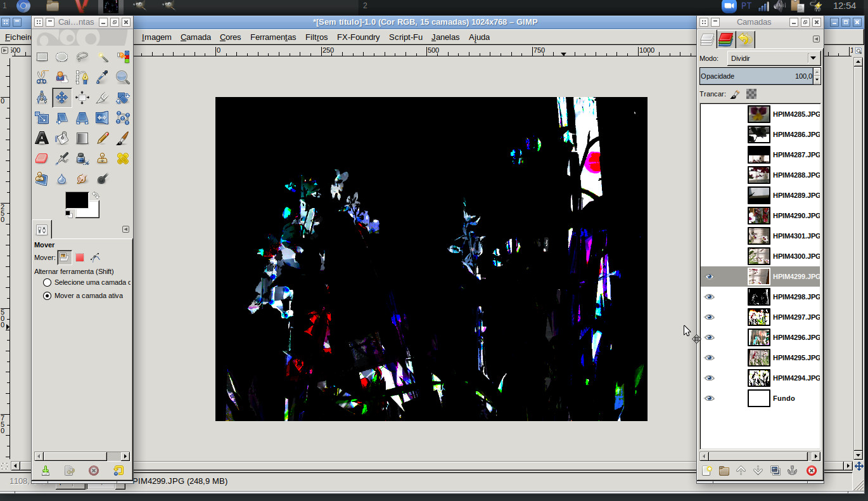868x501 pixels.
Task: Set Mover mode to move selection
Action: pyautogui.click(x=80, y=257)
